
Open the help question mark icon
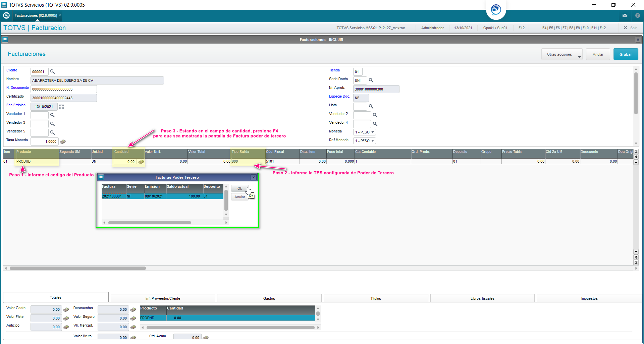click(638, 15)
